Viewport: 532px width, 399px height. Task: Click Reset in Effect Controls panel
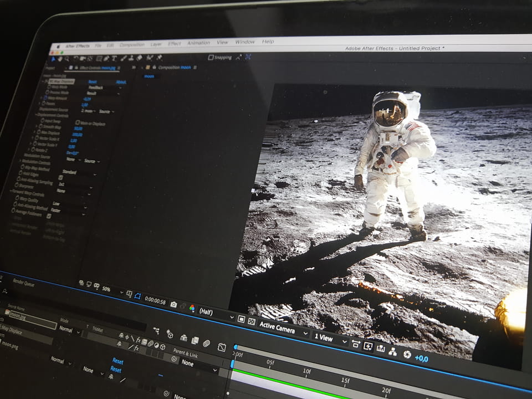tap(92, 81)
